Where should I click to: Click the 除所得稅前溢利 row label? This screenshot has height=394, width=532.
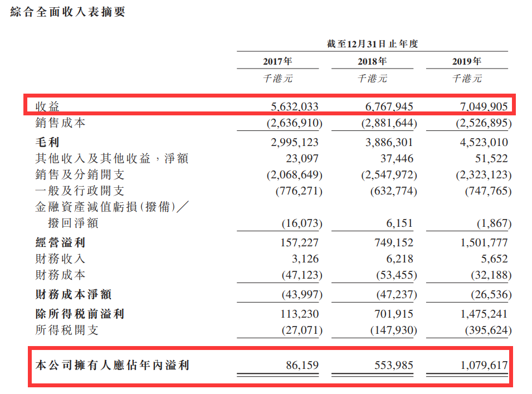pos(80,314)
